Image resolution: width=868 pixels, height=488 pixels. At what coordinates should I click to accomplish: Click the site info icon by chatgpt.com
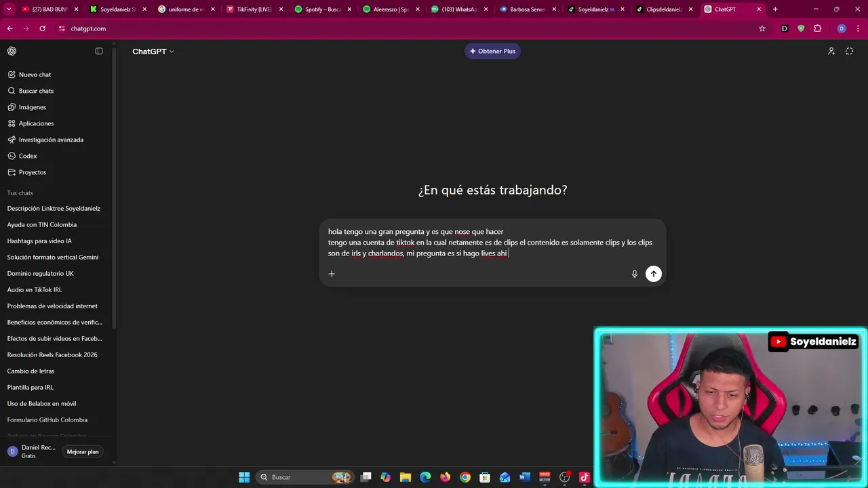(62, 28)
